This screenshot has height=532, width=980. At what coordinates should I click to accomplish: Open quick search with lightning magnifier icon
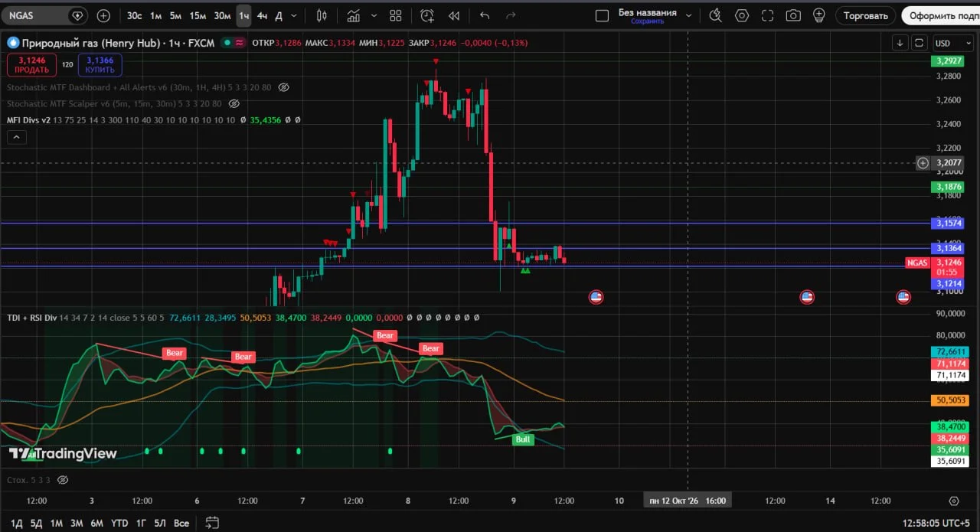[715, 15]
